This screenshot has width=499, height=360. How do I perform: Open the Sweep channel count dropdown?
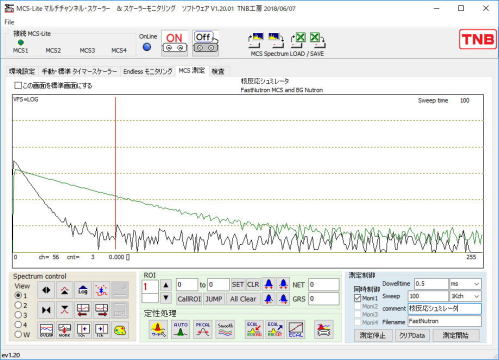[x=465, y=296]
